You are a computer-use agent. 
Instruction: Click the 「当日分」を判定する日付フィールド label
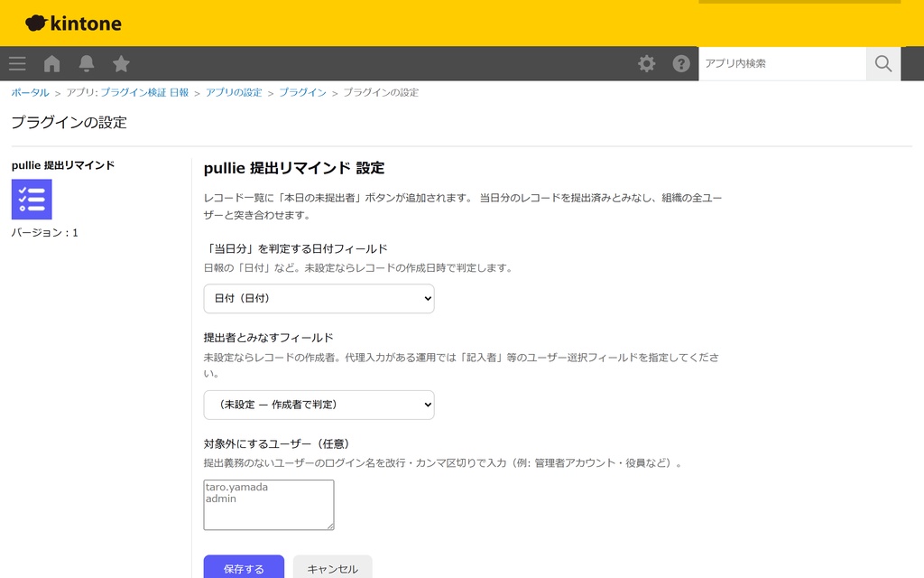295,249
